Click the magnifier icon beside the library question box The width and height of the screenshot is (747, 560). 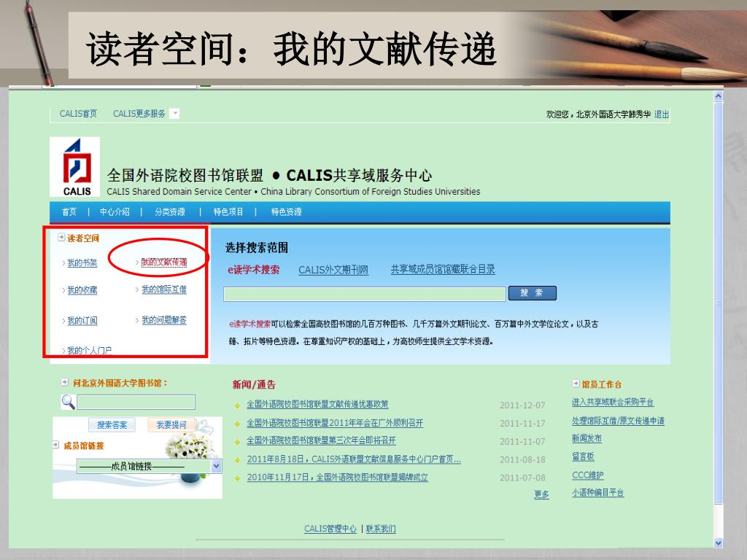pyautogui.click(x=69, y=402)
